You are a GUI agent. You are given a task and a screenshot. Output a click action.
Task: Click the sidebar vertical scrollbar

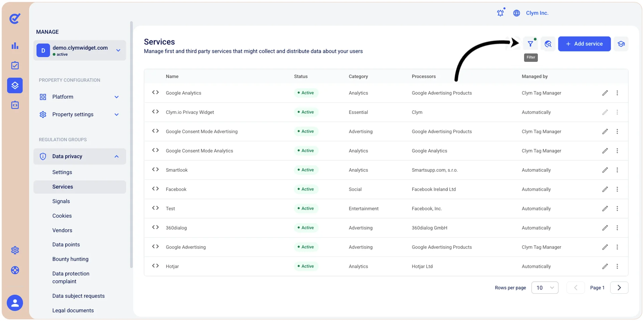coord(131,145)
